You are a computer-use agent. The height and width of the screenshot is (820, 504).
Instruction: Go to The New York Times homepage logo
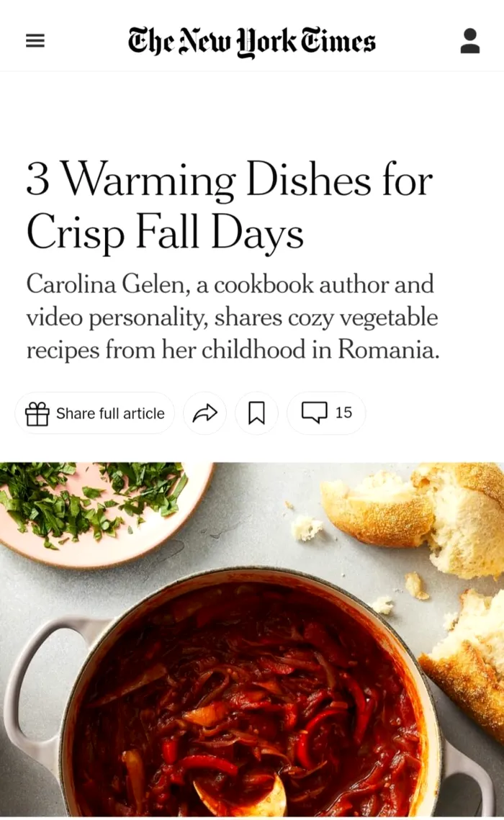pyautogui.click(x=252, y=41)
